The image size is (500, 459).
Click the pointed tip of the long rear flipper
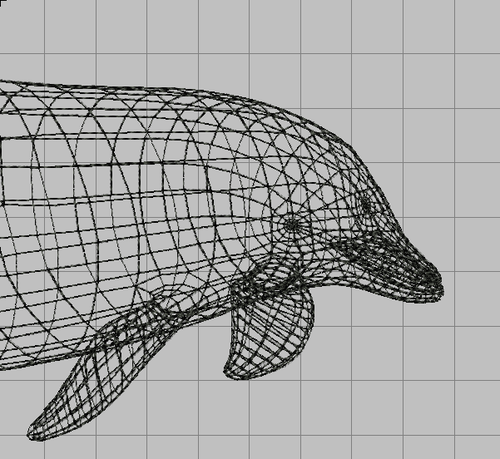(x=33, y=432)
